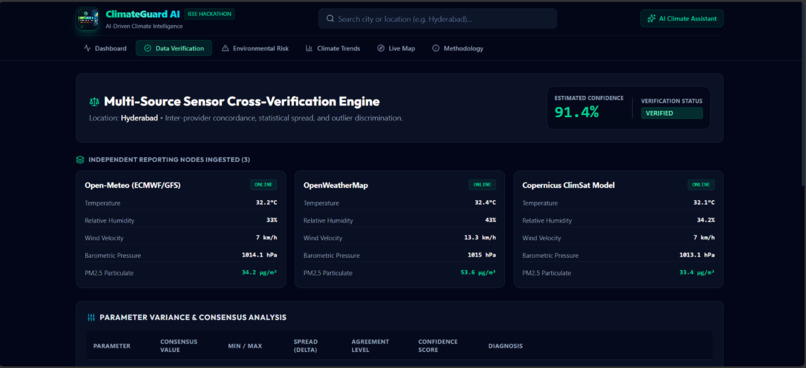Image resolution: width=806 pixels, height=368 pixels.
Task: Click the Climate Trends bar chart icon
Action: tap(309, 48)
